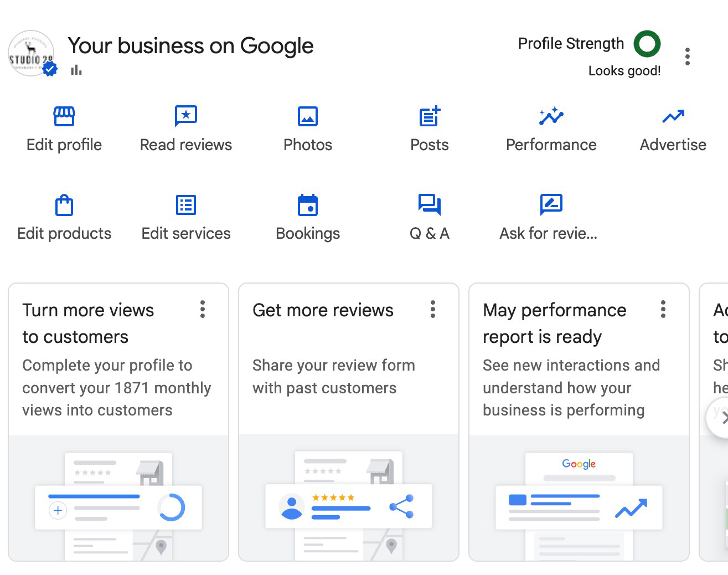
Task: Click See new interactions description text
Action: pyautogui.click(x=571, y=388)
